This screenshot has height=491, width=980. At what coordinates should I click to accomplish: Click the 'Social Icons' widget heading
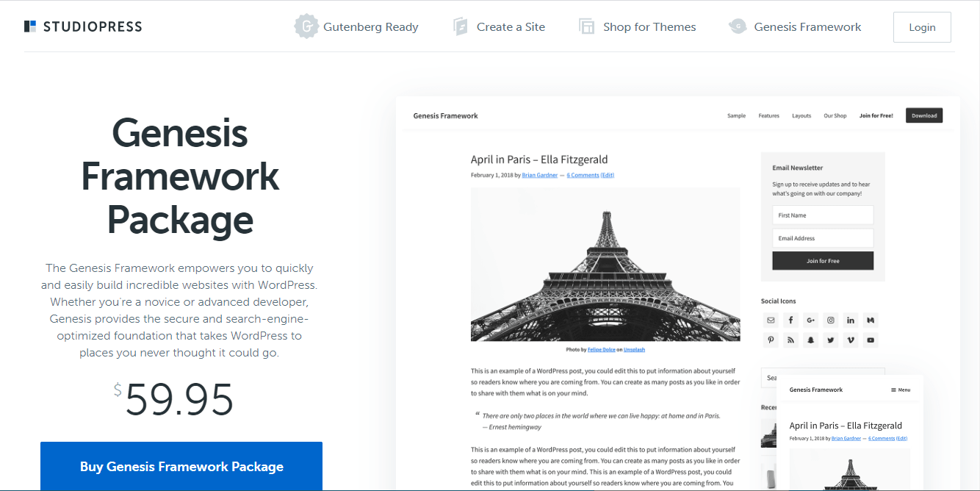pos(778,301)
